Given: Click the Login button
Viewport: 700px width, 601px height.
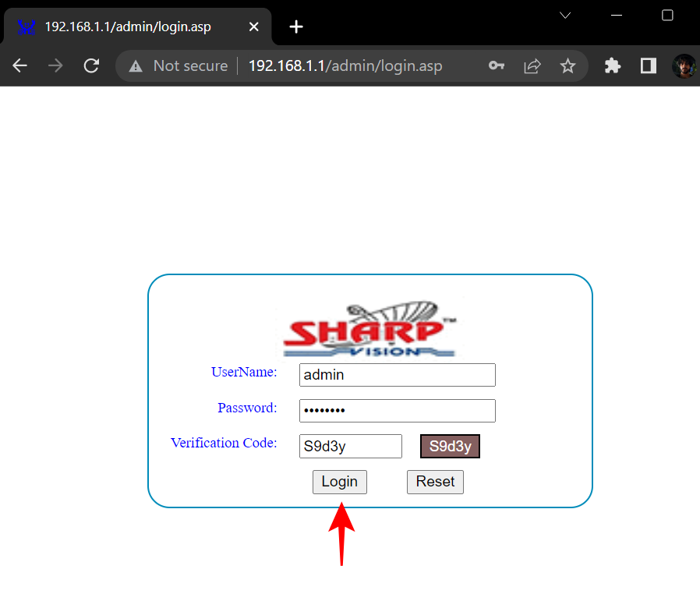Looking at the screenshot, I should click(x=340, y=482).
